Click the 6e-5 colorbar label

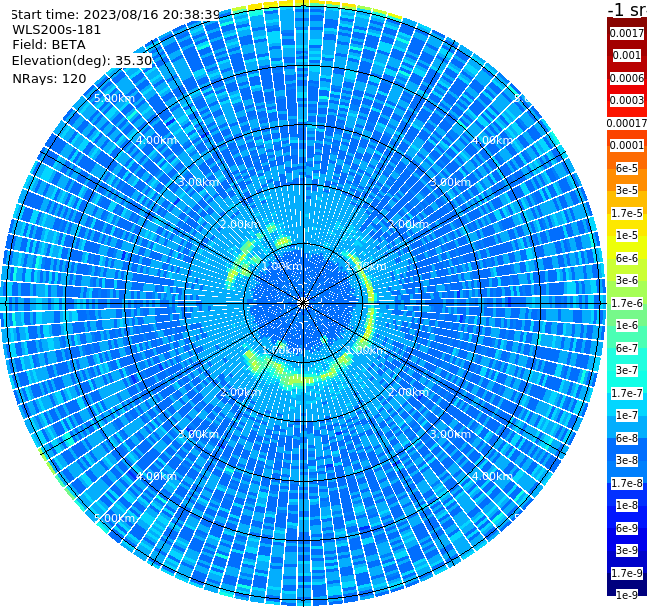pos(627,168)
